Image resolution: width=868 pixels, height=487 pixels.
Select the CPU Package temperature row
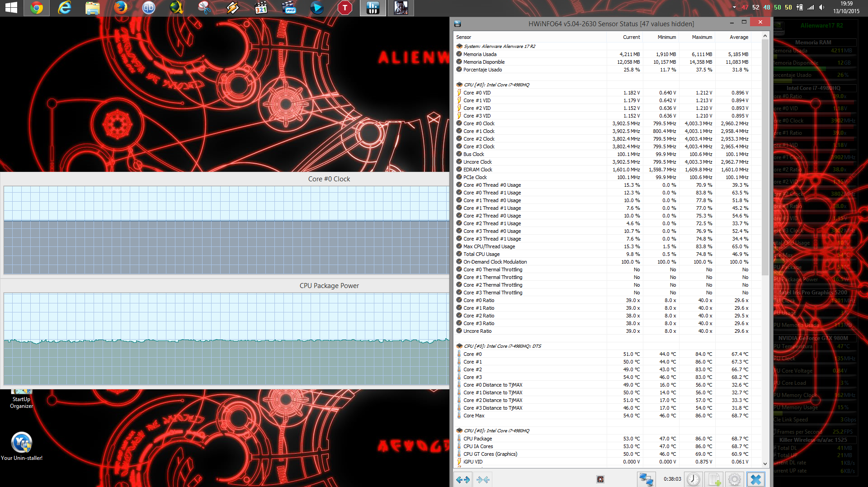click(603, 439)
